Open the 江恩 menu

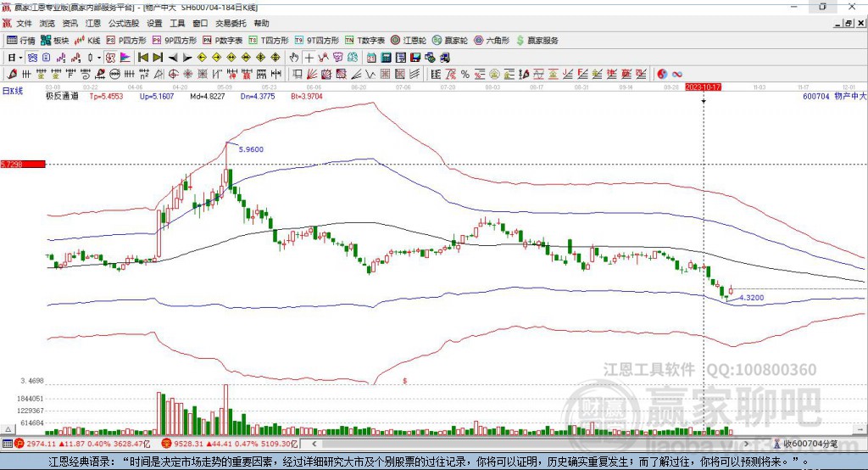(93, 23)
